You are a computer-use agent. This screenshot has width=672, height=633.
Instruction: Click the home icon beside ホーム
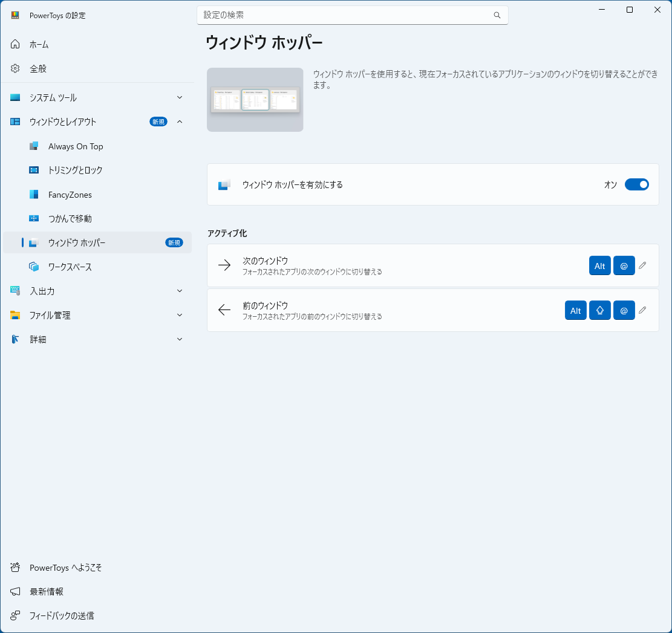(15, 44)
